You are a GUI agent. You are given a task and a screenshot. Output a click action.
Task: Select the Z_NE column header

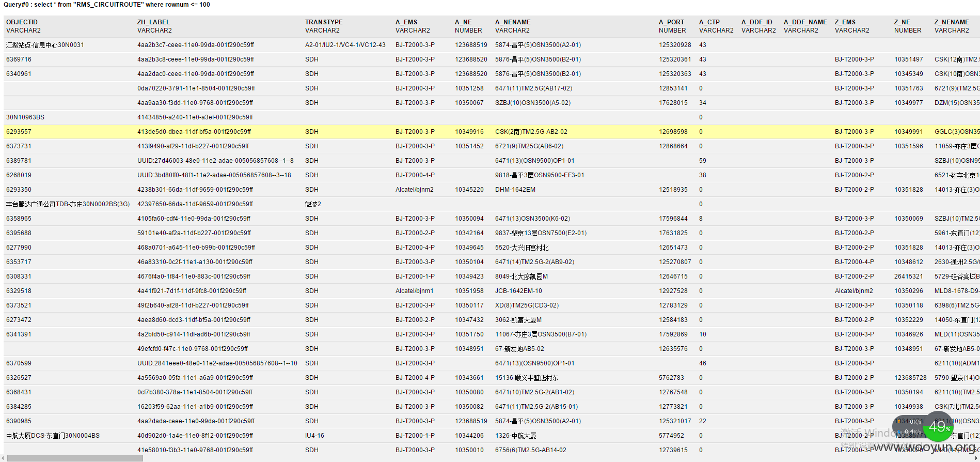[902, 22]
